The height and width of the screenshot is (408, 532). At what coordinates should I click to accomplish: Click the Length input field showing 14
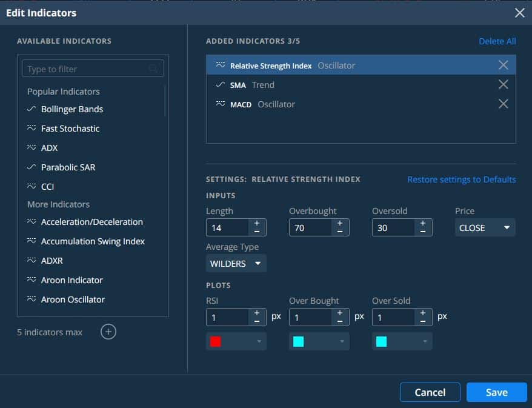pos(227,227)
